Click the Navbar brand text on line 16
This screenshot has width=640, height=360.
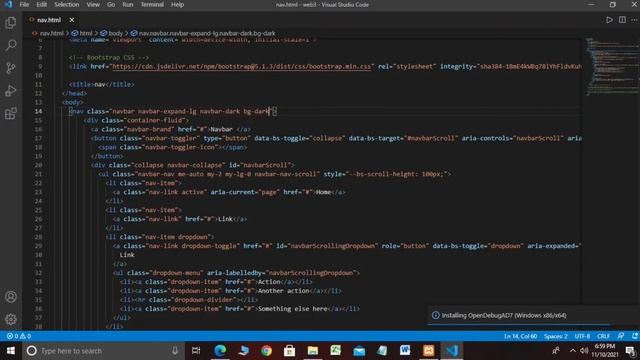point(221,129)
